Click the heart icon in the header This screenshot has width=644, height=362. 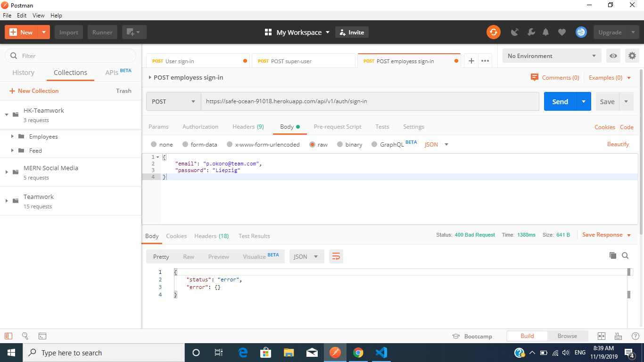(x=561, y=32)
